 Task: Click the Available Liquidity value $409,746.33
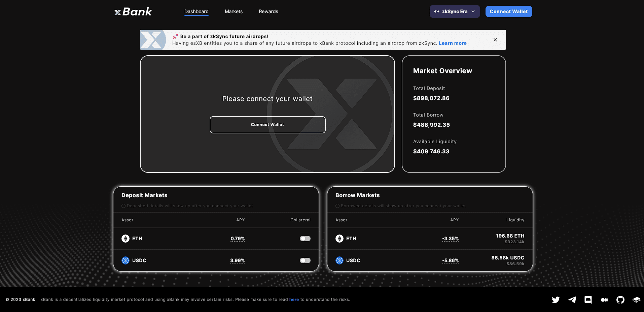pyautogui.click(x=431, y=151)
